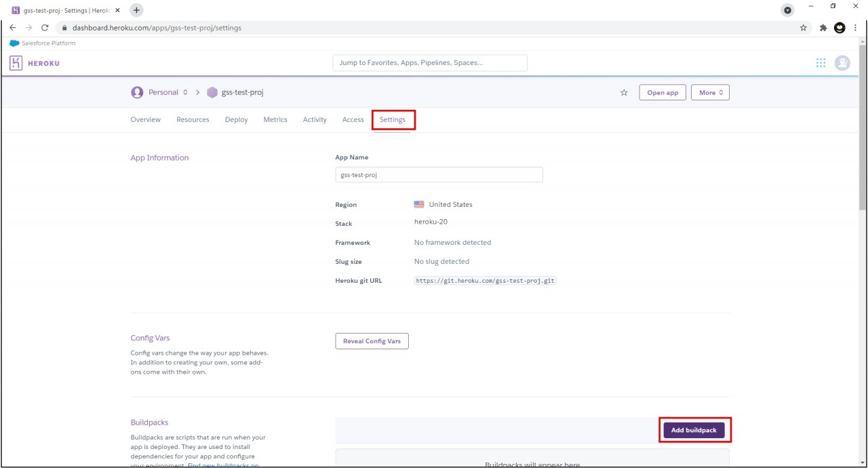Open the apps grid launcher icon
Viewport: 868px width, 468px height.
click(x=821, y=63)
